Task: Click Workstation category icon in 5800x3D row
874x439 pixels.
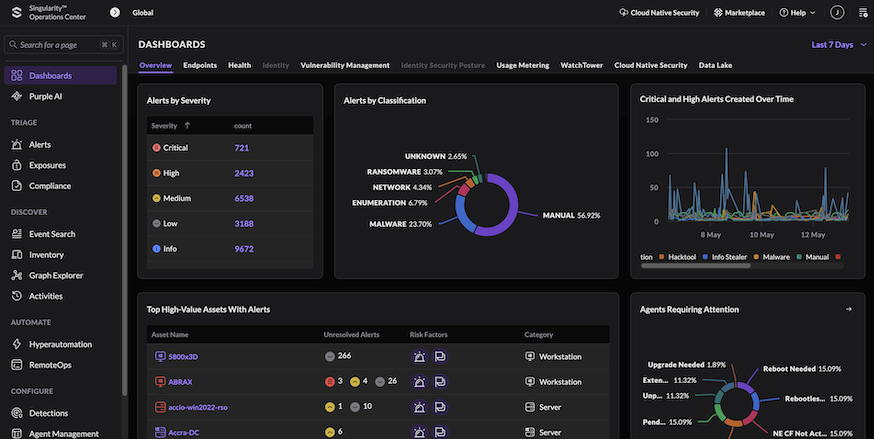Action: (x=530, y=357)
